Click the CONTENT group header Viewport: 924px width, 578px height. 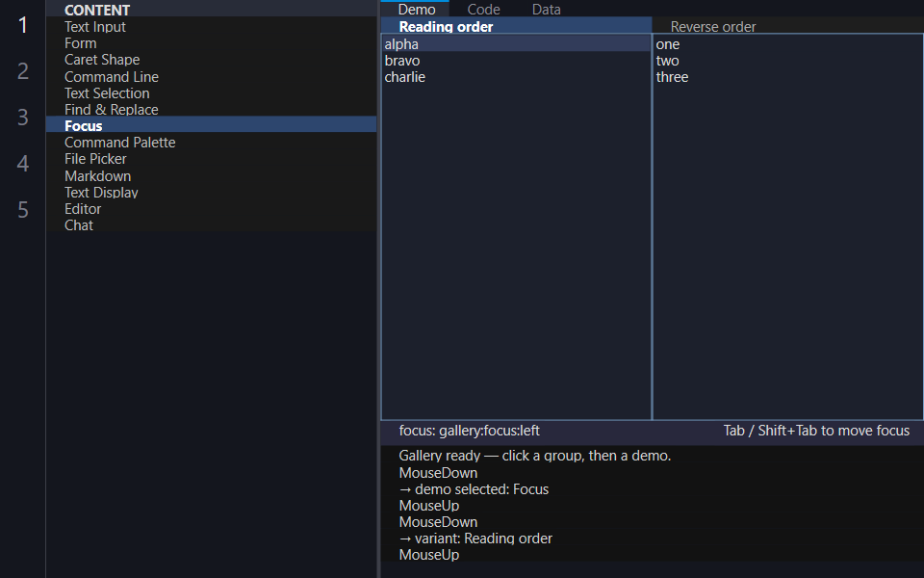click(x=211, y=10)
